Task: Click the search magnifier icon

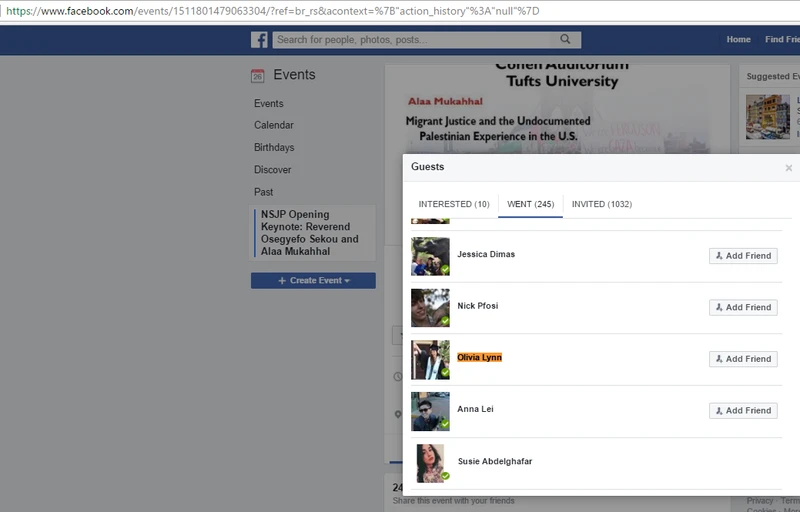Action: click(x=565, y=39)
